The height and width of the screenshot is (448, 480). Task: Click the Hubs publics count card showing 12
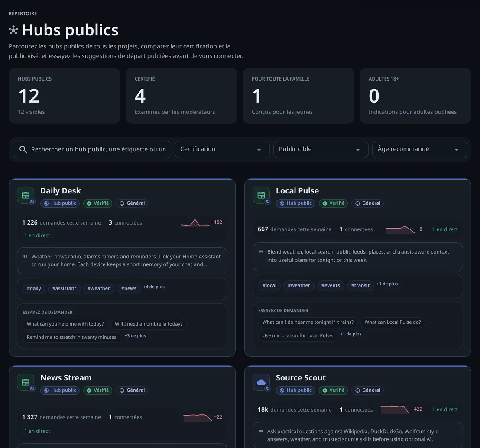65,96
